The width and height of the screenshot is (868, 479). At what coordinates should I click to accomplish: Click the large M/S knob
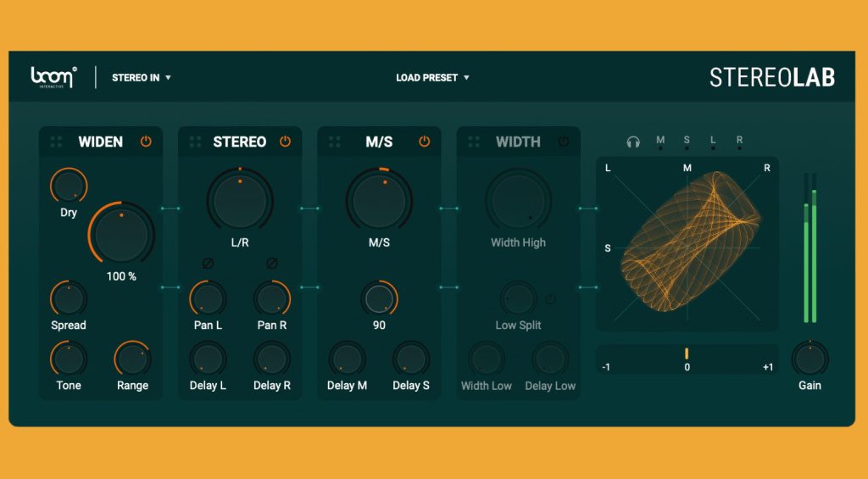pyautogui.click(x=379, y=200)
